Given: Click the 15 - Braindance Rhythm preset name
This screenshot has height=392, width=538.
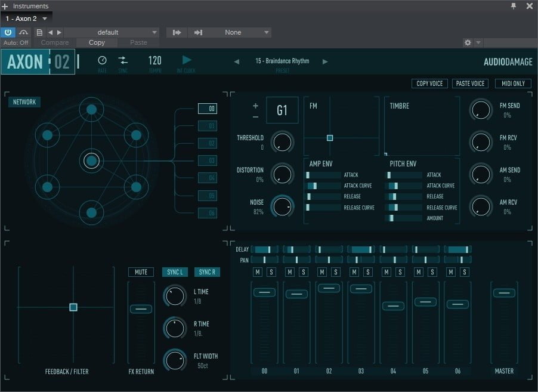Looking at the screenshot, I should tap(282, 61).
